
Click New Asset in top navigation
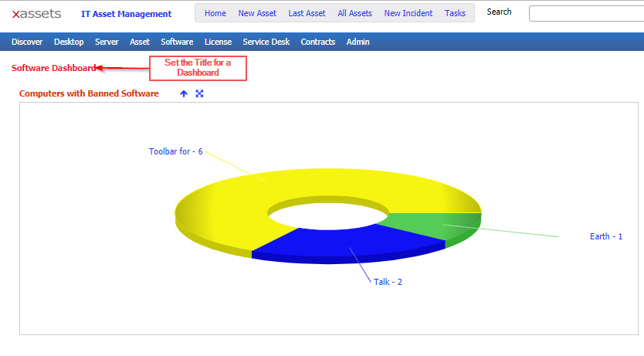coord(257,13)
